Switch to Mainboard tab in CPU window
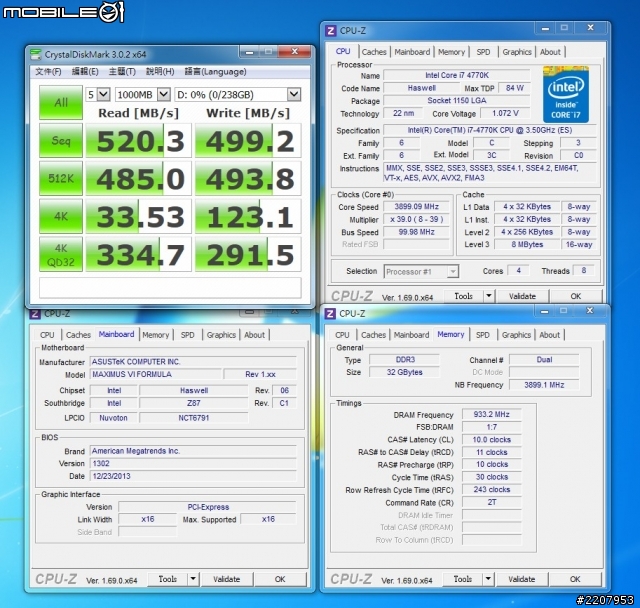Screen dimensions: 640x608 [412, 52]
